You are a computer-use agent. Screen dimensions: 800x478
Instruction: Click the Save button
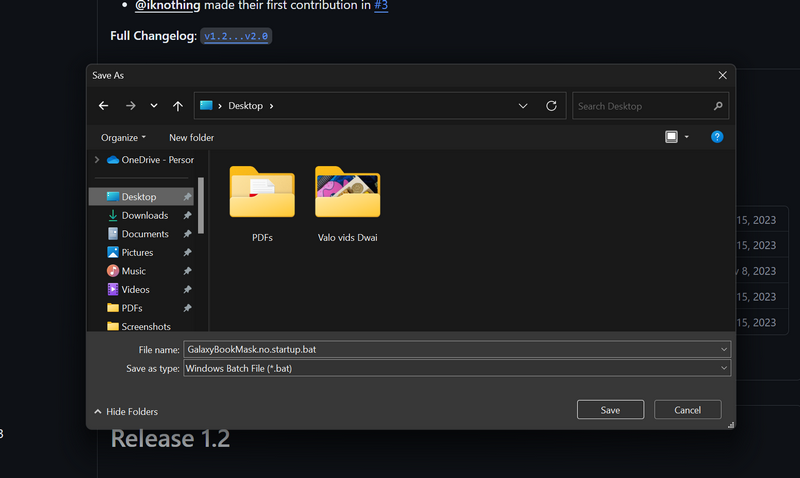point(610,410)
